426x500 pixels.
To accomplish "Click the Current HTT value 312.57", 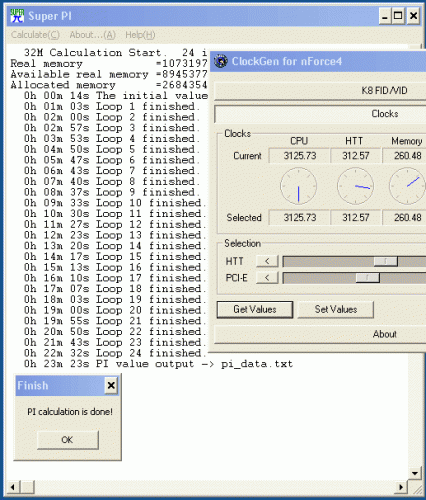I will point(356,156).
